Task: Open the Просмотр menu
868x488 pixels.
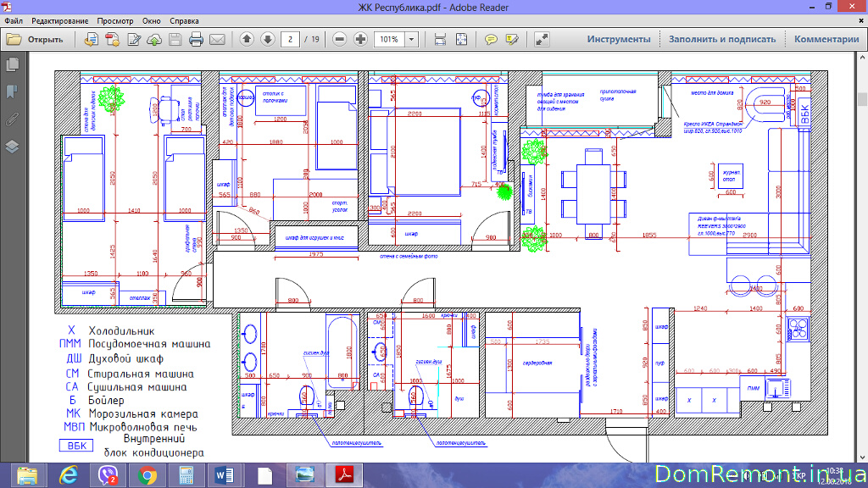Action: tap(115, 19)
